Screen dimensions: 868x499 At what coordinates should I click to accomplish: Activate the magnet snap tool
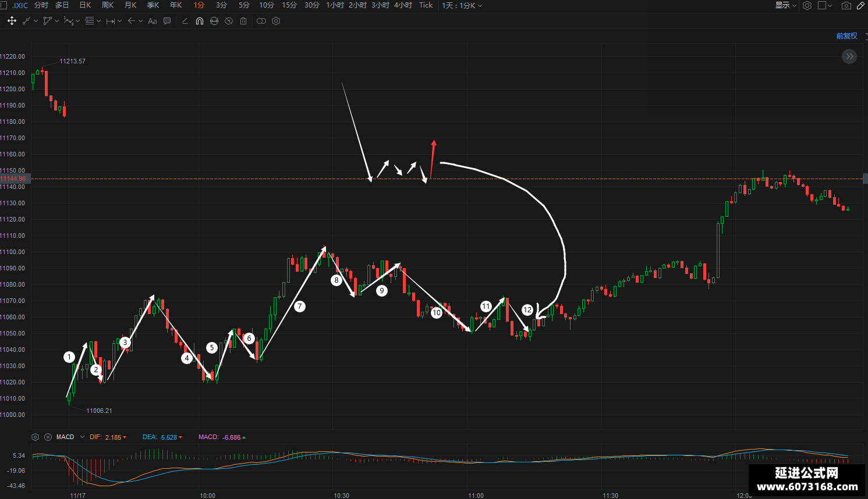(x=200, y=21)
